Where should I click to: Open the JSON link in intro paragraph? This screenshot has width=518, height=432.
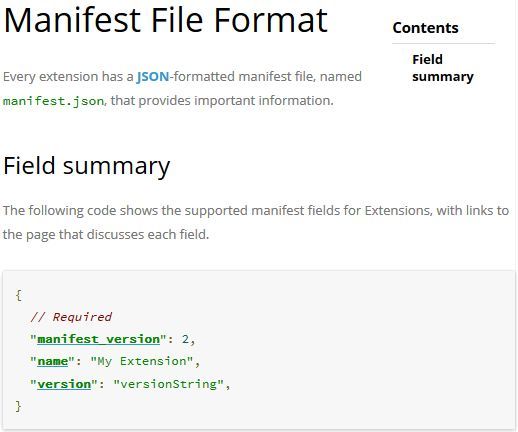point(153,77)
